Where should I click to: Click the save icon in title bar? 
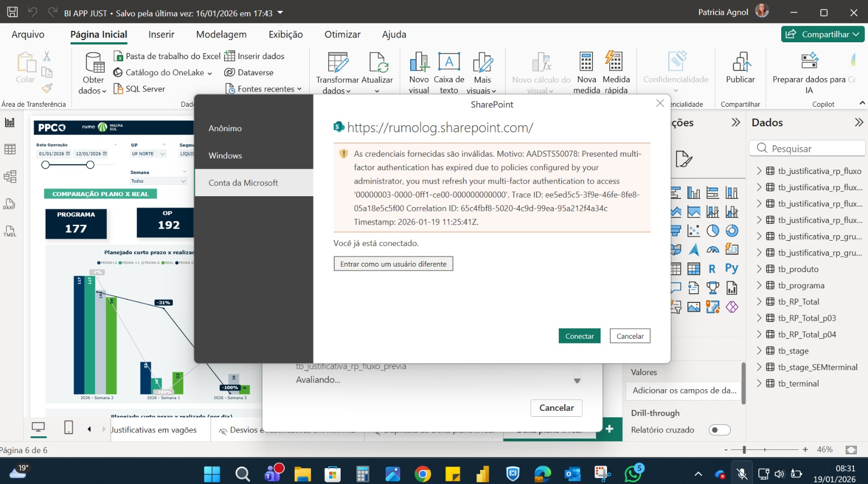[x=12, y=12]
